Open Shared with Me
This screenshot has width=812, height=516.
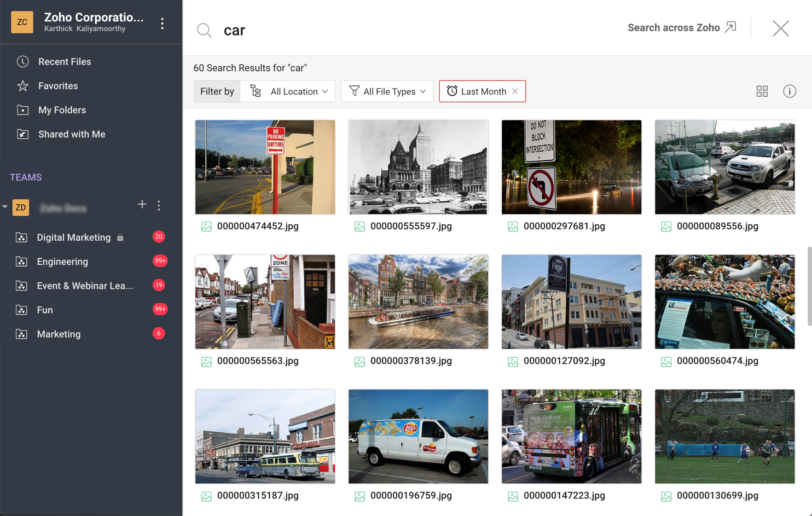coord(72,134)
